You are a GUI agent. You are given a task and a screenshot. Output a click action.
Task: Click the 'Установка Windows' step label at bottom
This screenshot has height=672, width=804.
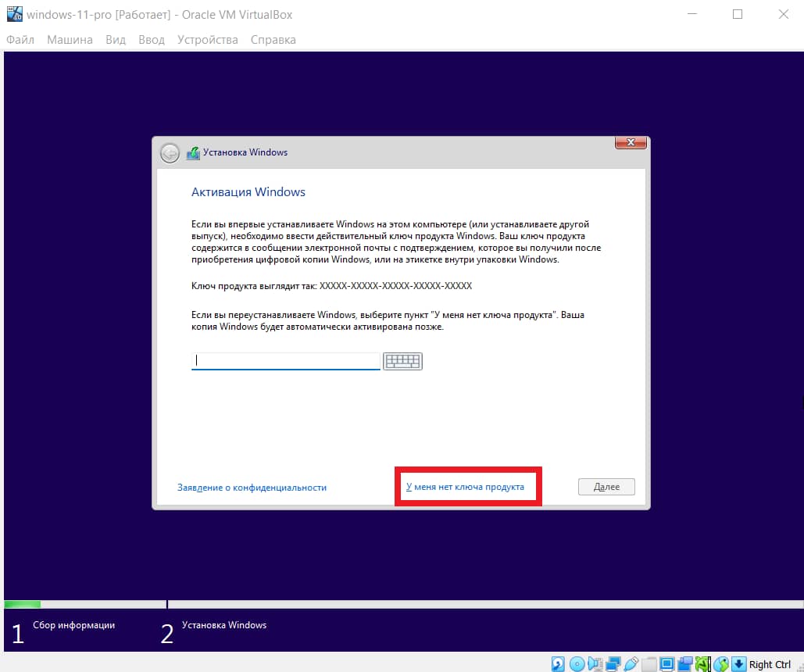(224, 625)
